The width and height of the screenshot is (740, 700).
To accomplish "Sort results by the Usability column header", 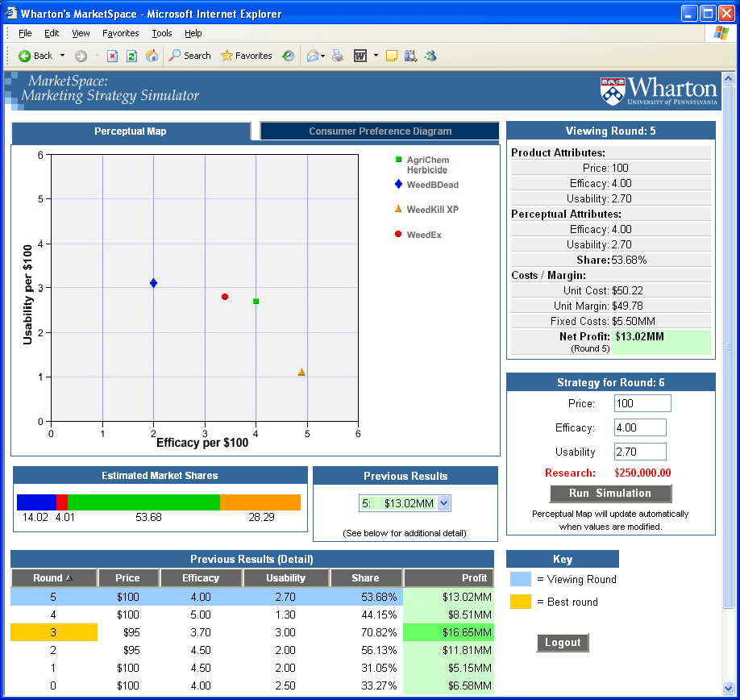I will (x=286, y=577).
